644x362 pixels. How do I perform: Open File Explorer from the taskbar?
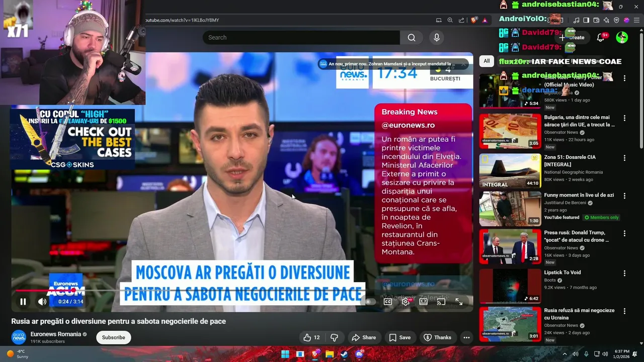(329, 354)
